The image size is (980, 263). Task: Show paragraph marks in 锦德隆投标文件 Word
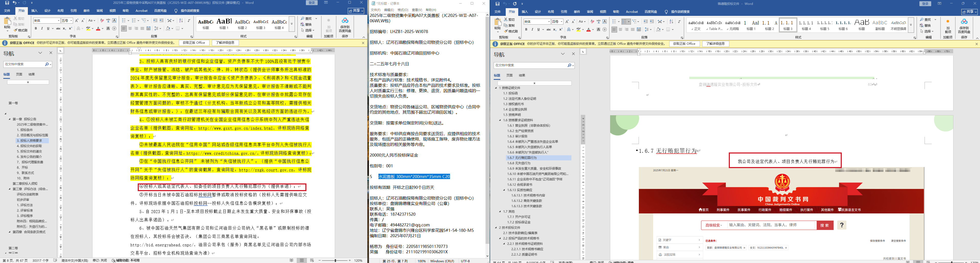(679, 22)
